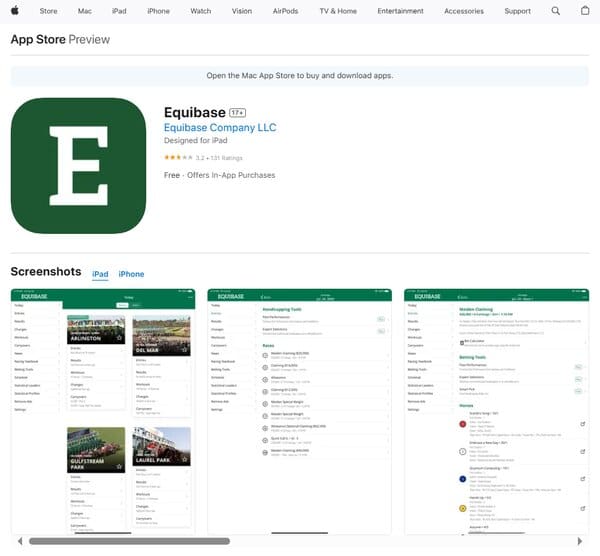Click the screenshots scroll-right arrow
This screenshot has width=600, height=556.
pyautogui.click(x=580, y=541)
